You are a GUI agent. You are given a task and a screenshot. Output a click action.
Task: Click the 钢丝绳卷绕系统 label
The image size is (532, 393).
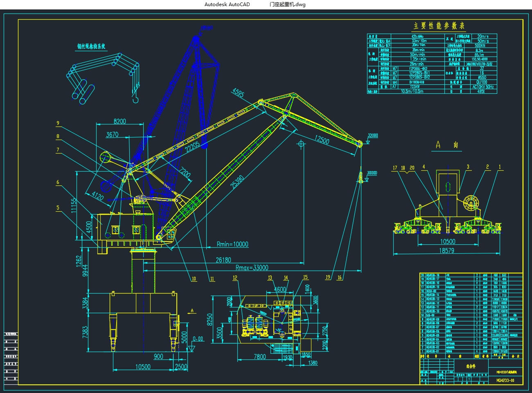point(91,47)
